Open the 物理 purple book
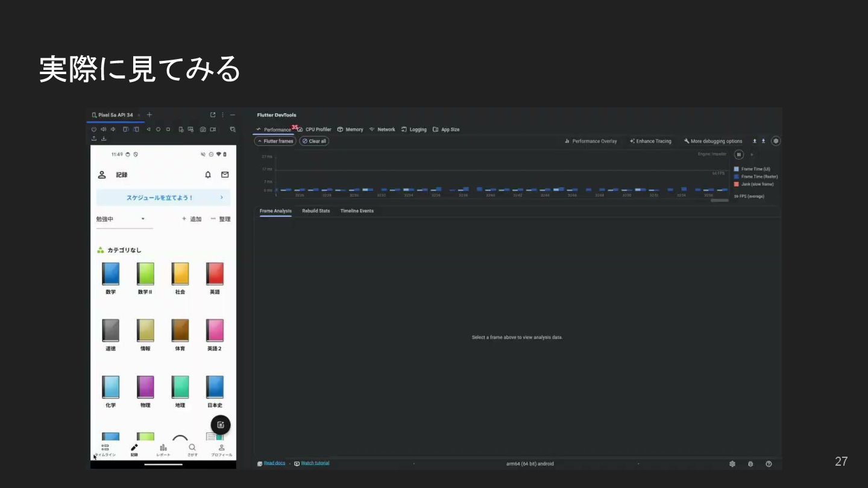 point(145,387)
